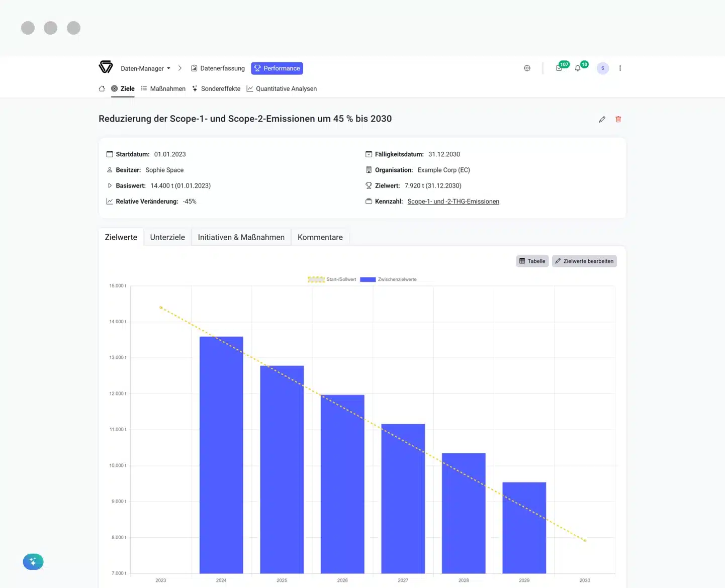The height and width of the screenshot is (588, 725).
Task: Edit the goal via the pencil icon
Action: pos(602,119)
